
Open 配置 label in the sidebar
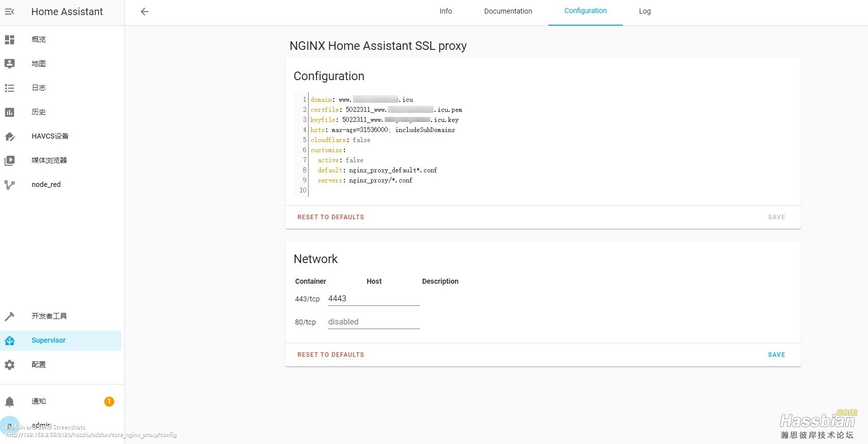coord(39,364)
